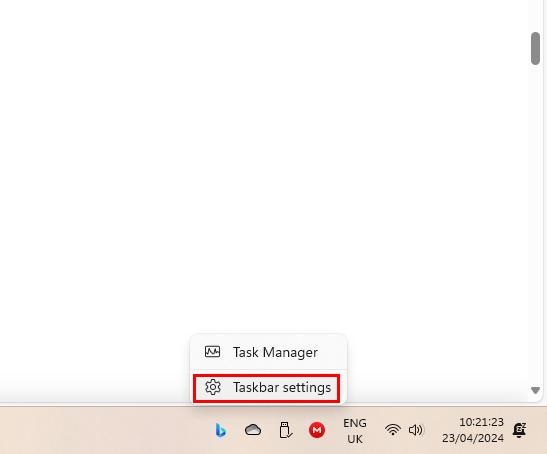
Task: Open the ENG UK language switcher
Action: (x=355, y=431)
